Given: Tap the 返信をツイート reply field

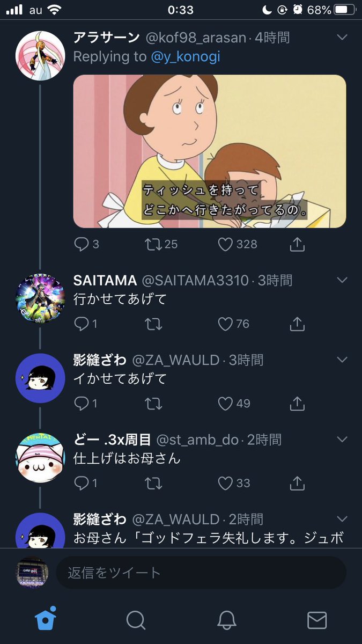Looking at the screenshot, I should click(x=201, y=573).
